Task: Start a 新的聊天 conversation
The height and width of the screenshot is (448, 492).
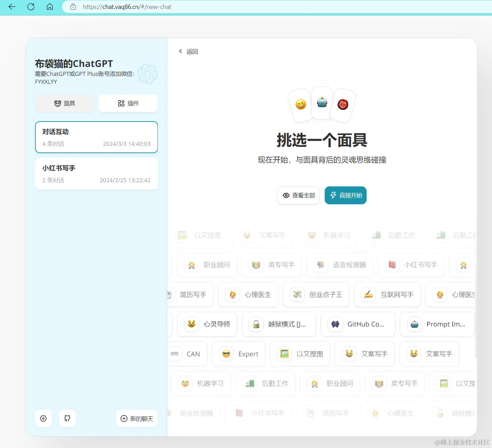Action: (x=136, y=418)
